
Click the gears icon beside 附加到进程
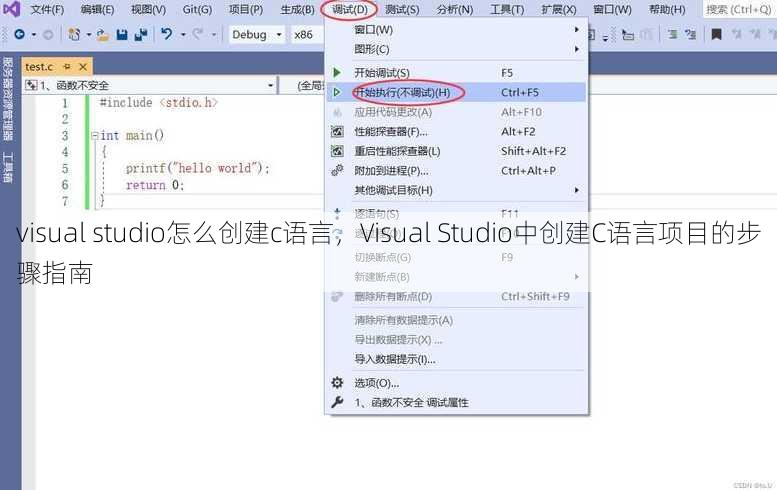point(337,170)
